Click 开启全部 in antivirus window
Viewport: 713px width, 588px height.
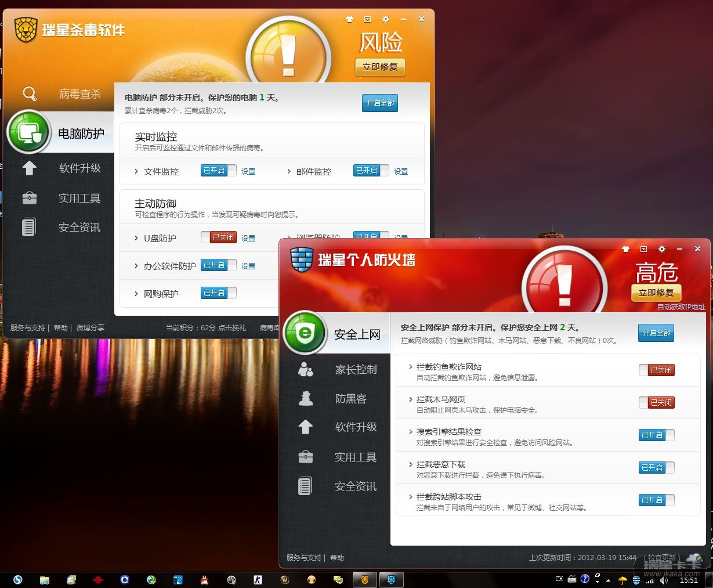point(380,103)
